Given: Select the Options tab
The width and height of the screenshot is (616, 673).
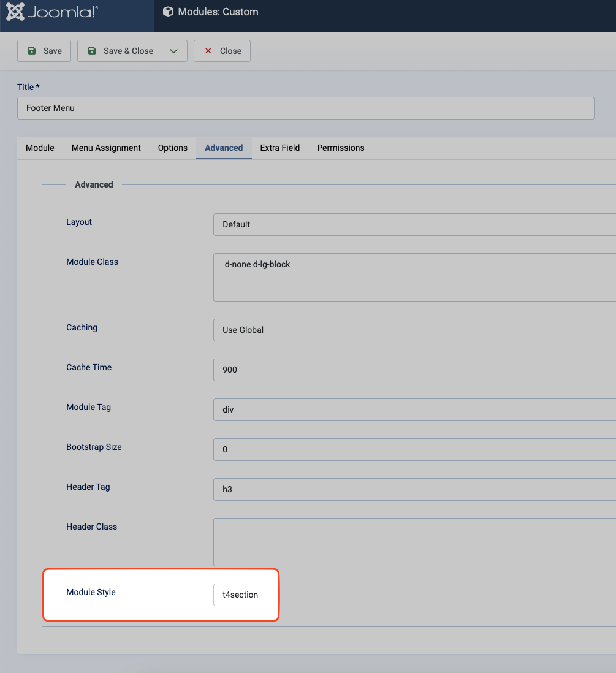Looking at the screenshot, I should tap(173, 148).
